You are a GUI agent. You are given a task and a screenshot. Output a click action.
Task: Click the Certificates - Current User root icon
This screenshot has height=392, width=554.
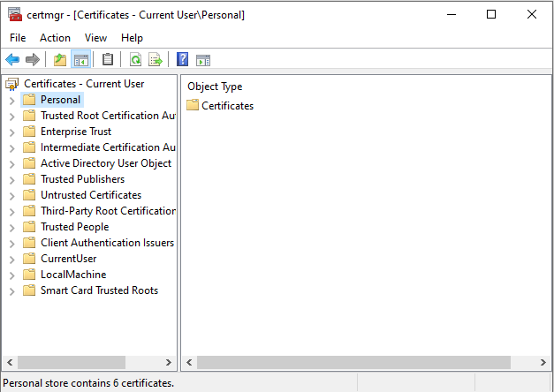pos(12,84)
